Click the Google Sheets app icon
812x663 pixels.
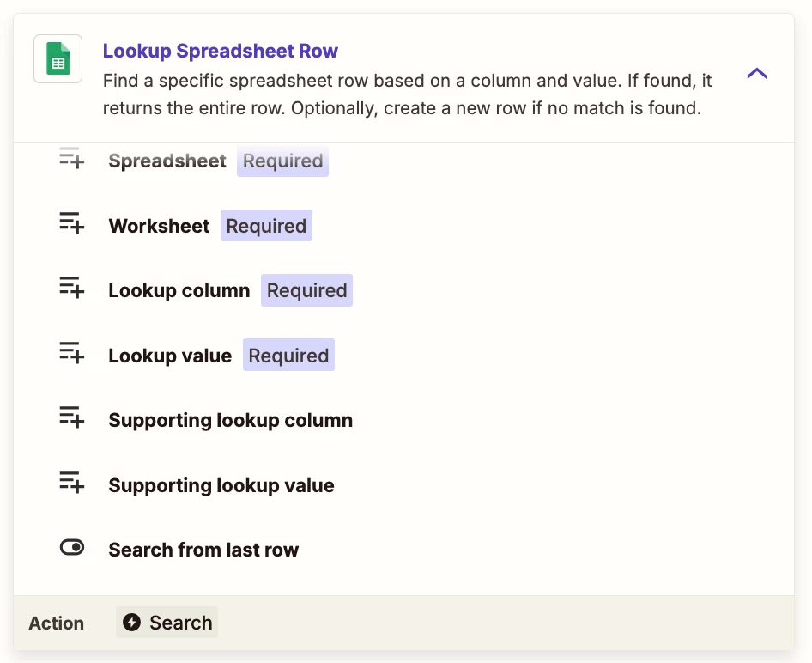pos(58,58)
